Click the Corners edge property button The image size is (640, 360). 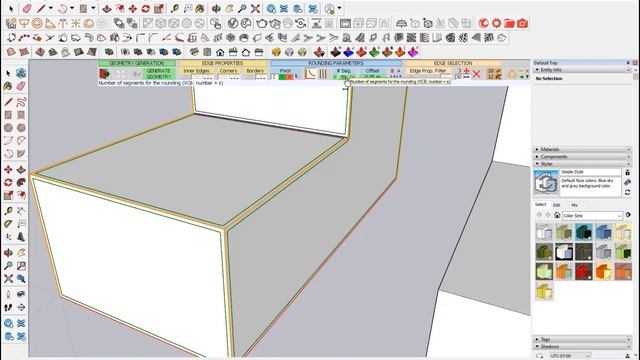[228, 71]
